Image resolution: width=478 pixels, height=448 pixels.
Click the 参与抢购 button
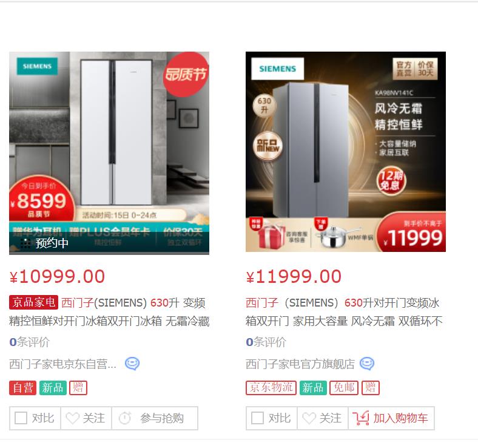[155, 418]
